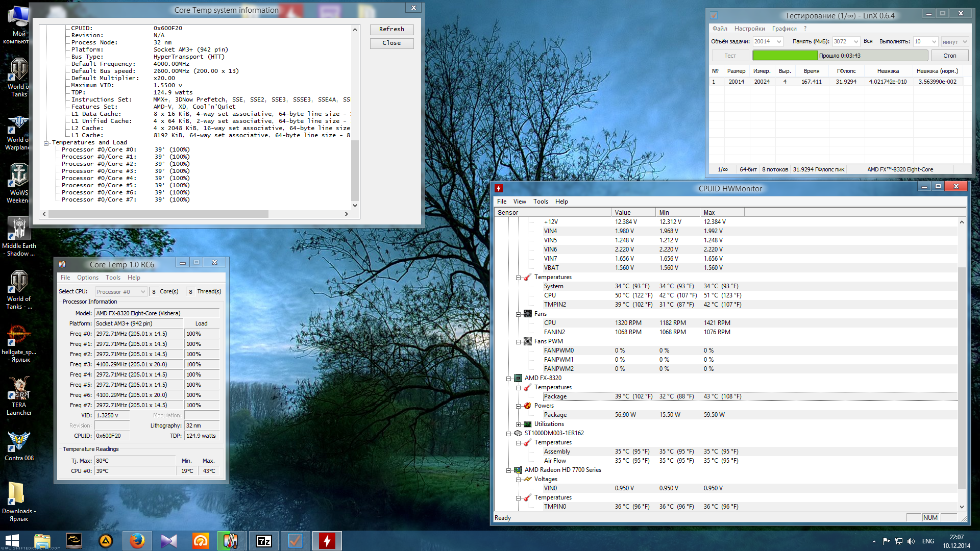
Task: Collapse the AMD FX-8320 node in HWMonitor
Action: [x=509, y=379]
